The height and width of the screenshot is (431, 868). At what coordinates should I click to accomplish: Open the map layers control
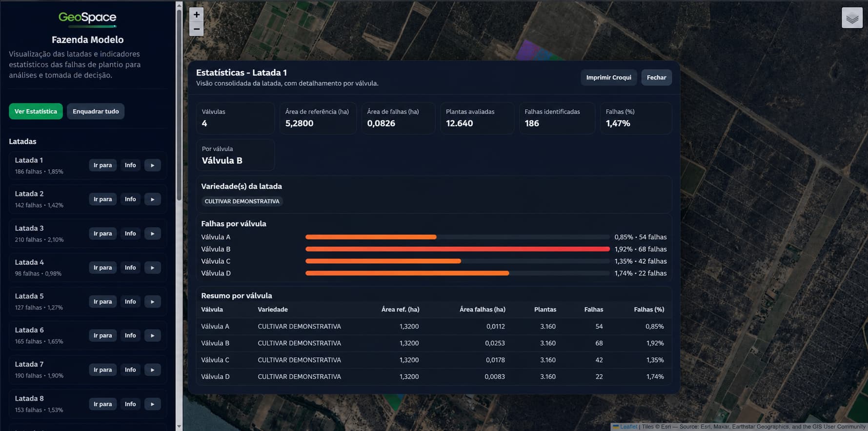(852, 19)
